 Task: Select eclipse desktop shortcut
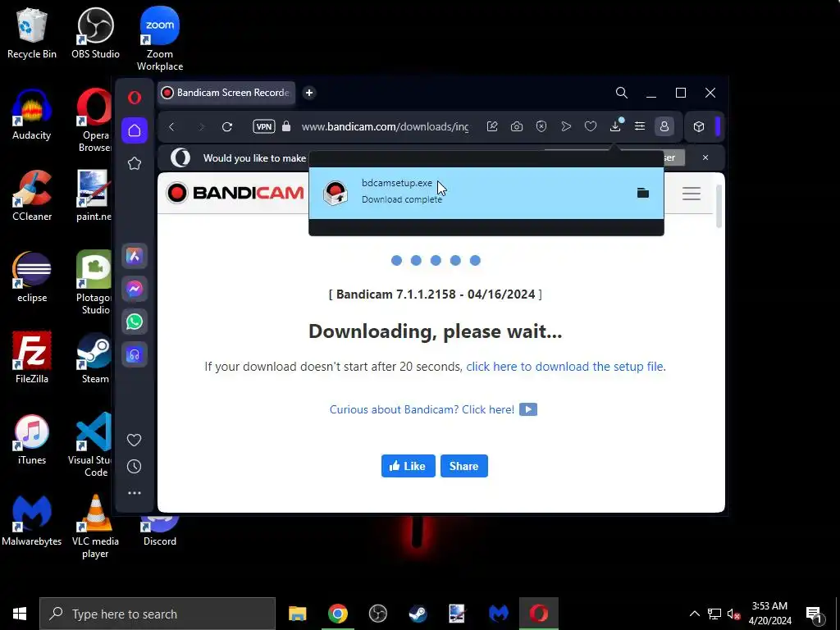pos(32,277)
